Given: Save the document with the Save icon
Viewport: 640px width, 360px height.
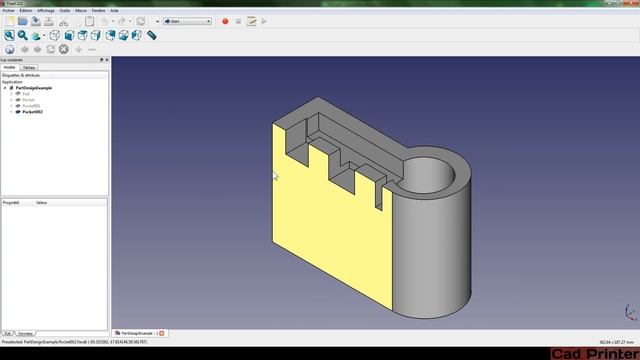Looking at the screenshot, I should click(36, 21).
